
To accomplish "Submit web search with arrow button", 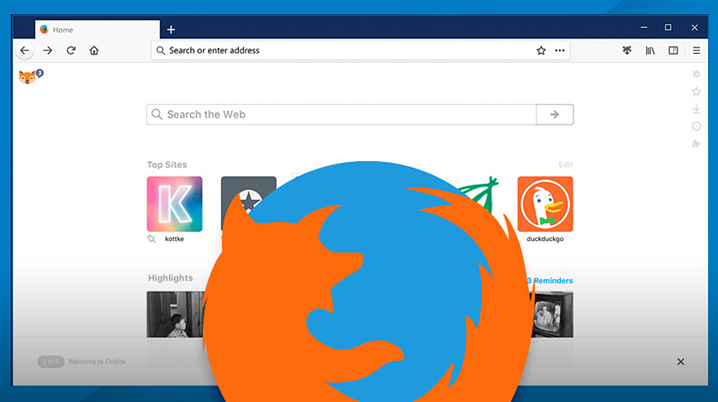I will (555, 114).
